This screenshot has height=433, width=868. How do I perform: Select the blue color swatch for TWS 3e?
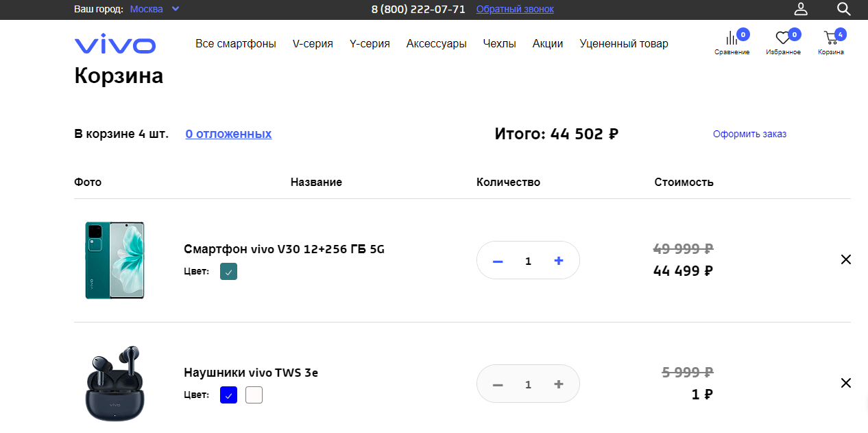[228, 395]
